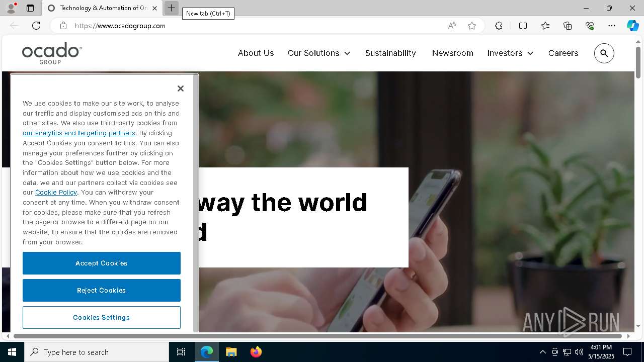Click the taskbar search box

(x=97, y=352)
